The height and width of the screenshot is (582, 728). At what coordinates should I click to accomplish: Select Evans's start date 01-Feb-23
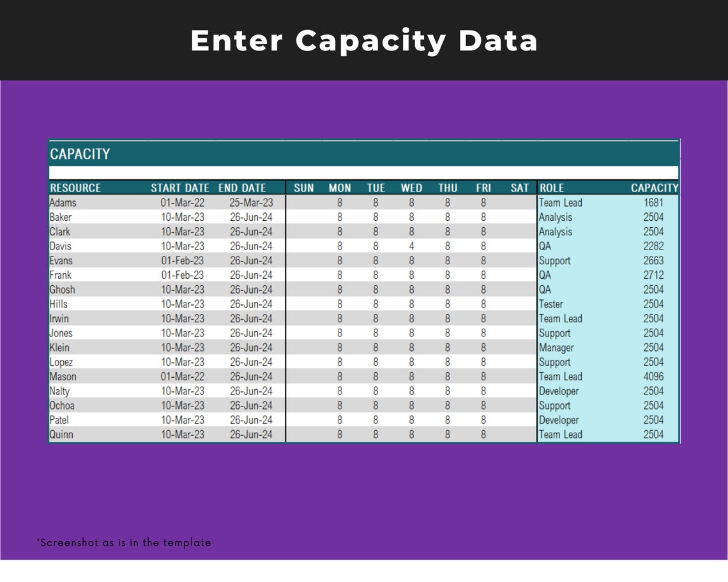tap(183, 260)
